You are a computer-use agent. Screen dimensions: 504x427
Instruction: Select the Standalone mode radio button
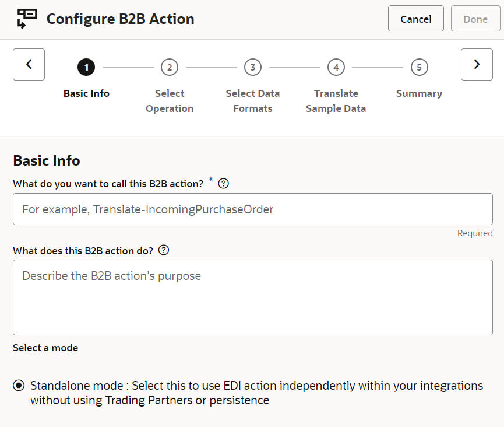[x=19, y=386]
